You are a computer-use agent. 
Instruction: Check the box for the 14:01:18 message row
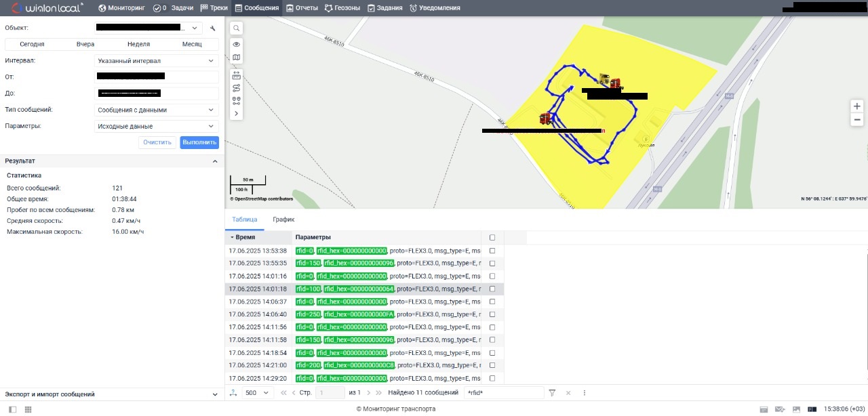pos(492,289)
